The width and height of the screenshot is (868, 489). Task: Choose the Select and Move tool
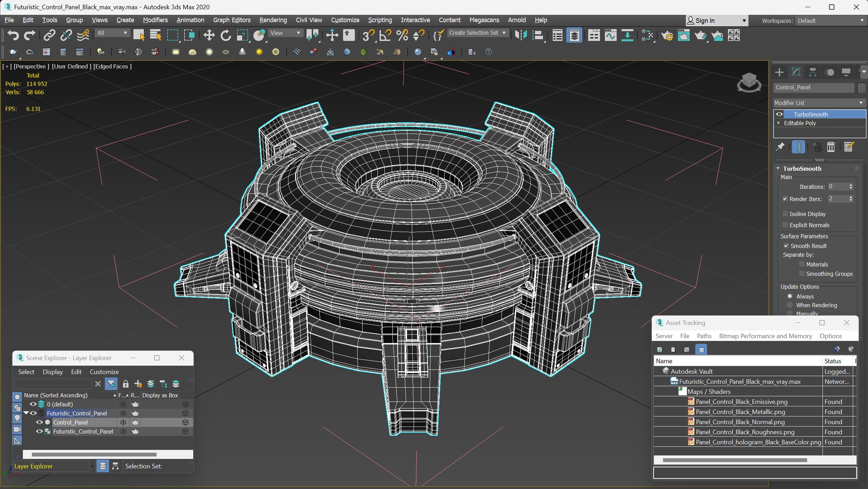[x=209, y=35]
